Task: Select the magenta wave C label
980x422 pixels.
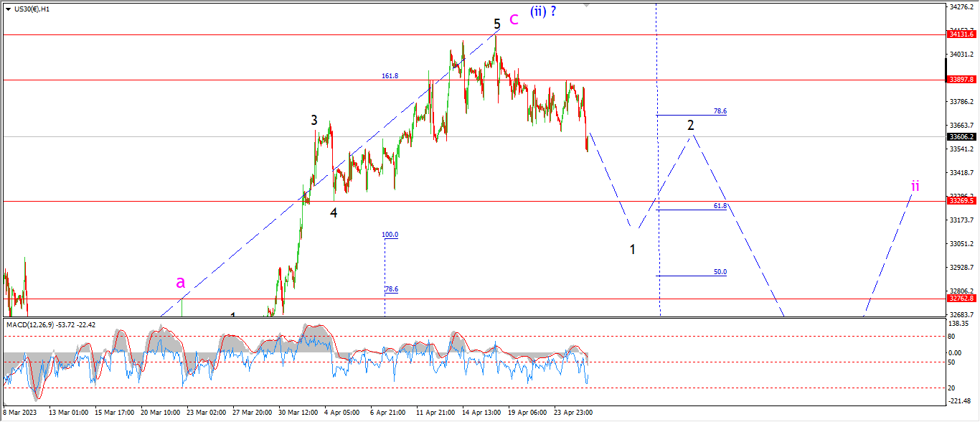Action: (x=514, y=20)
